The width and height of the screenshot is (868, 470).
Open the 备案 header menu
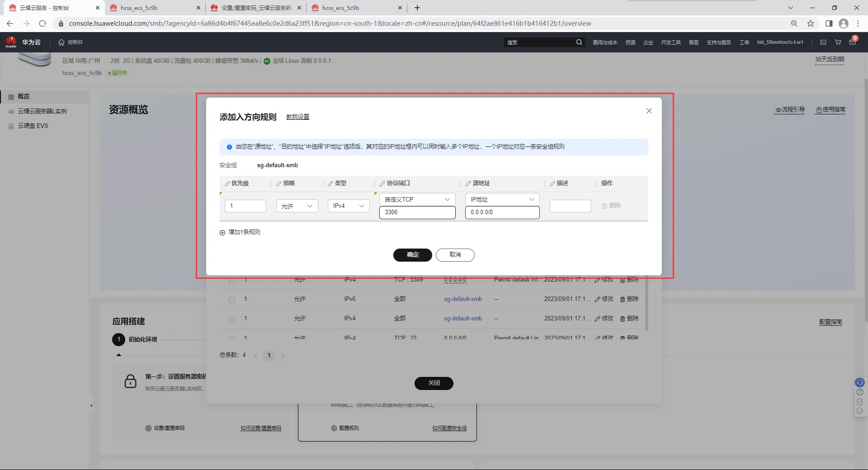point(693,42)
